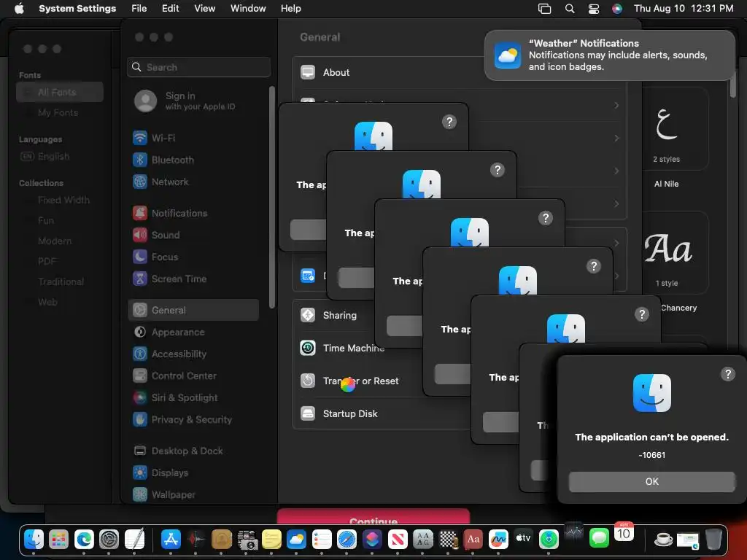Viewport: 747px width, 560px height.
Task: Open the Chess app from the Dock
Action: click(448, 539)
